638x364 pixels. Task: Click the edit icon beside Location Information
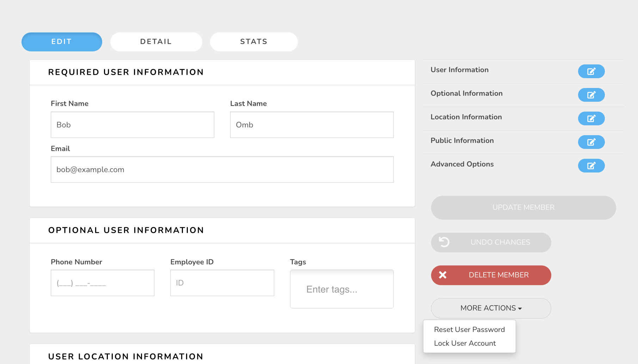click(591, 119)
